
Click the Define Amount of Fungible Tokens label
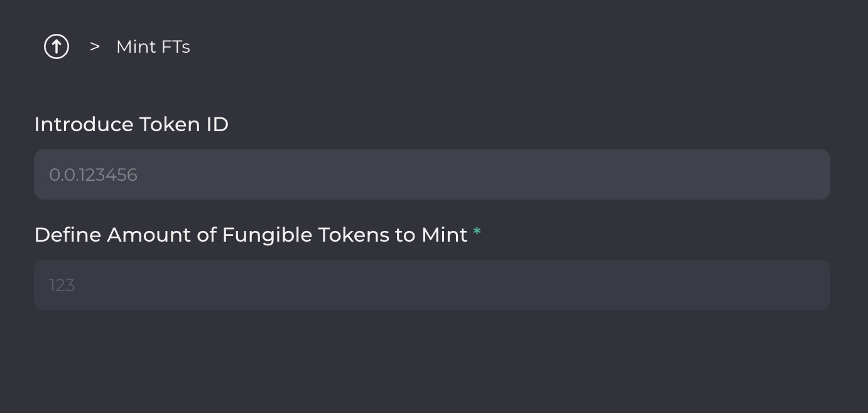251,235
